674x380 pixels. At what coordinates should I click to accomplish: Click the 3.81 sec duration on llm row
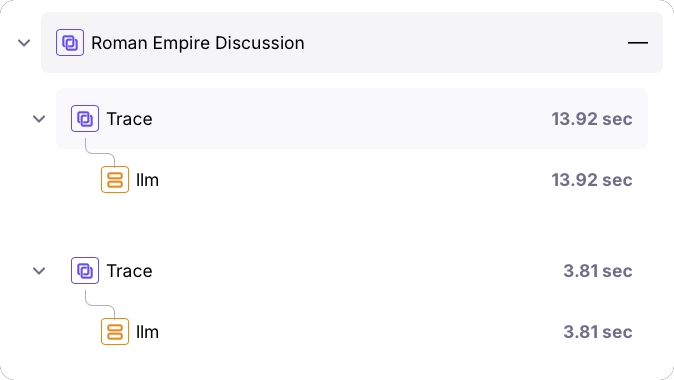598,332
